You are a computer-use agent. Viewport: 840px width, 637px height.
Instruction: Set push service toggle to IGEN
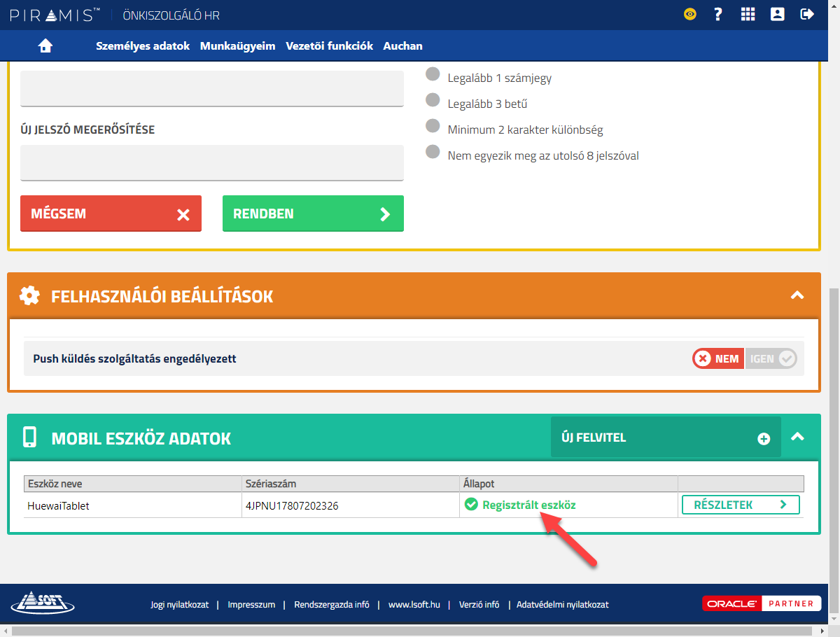pos(771,358)
